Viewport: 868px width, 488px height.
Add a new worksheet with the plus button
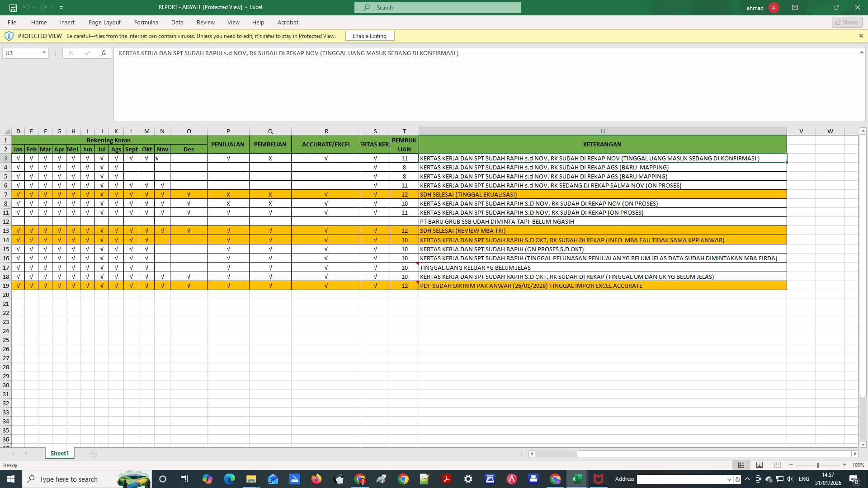tap(93, 453)
